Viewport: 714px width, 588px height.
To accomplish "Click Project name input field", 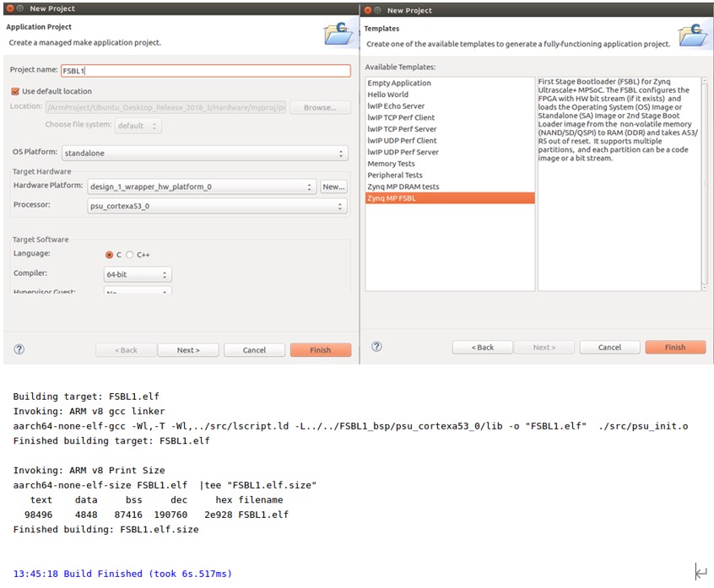I will (206, 71).
